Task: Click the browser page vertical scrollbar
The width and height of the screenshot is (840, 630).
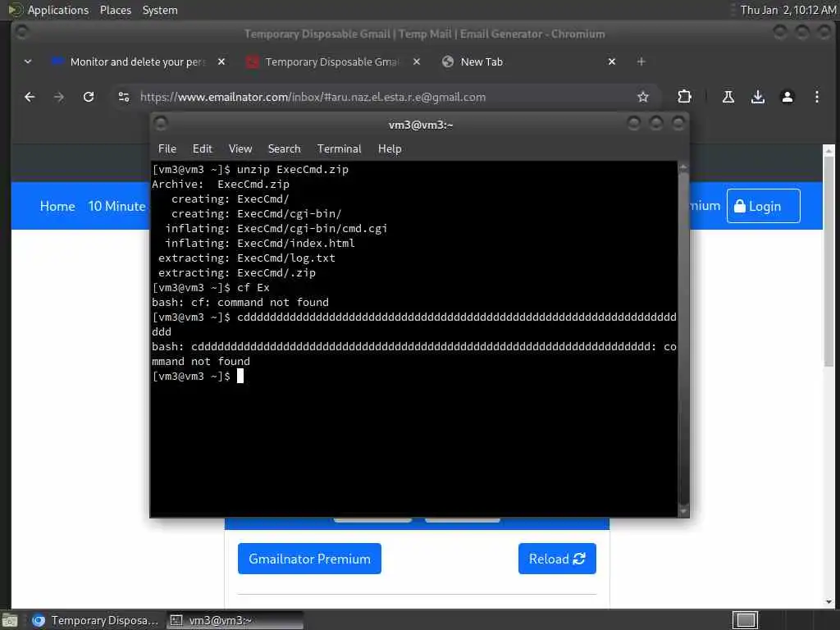Action: (829, 262)
